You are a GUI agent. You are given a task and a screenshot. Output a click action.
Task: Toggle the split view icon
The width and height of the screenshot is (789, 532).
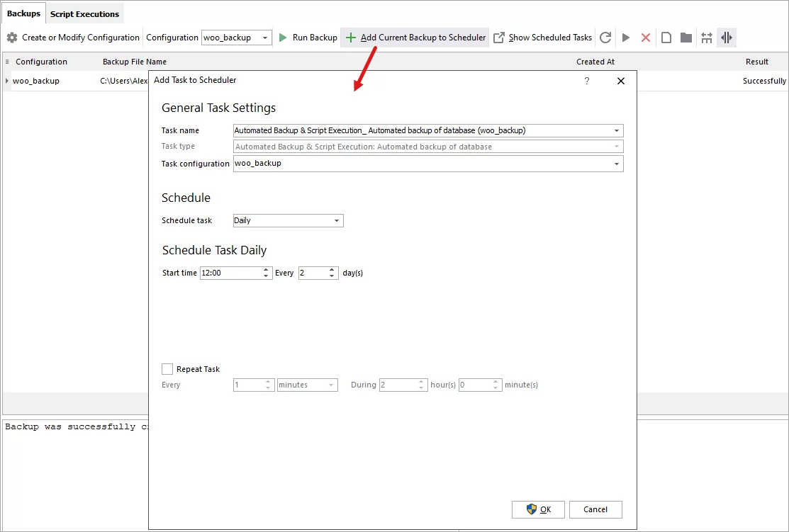tap(727, 38)
